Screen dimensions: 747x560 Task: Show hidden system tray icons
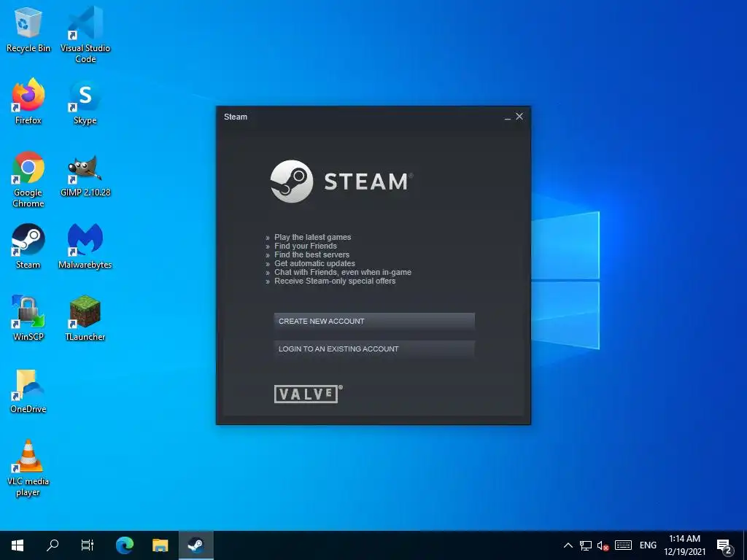tap(568, 545)
